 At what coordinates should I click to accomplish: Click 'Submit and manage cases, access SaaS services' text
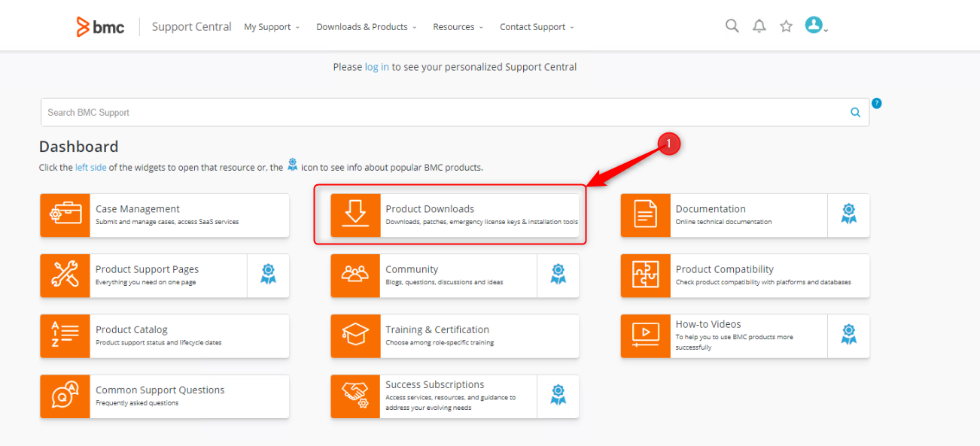coord(167,222)
